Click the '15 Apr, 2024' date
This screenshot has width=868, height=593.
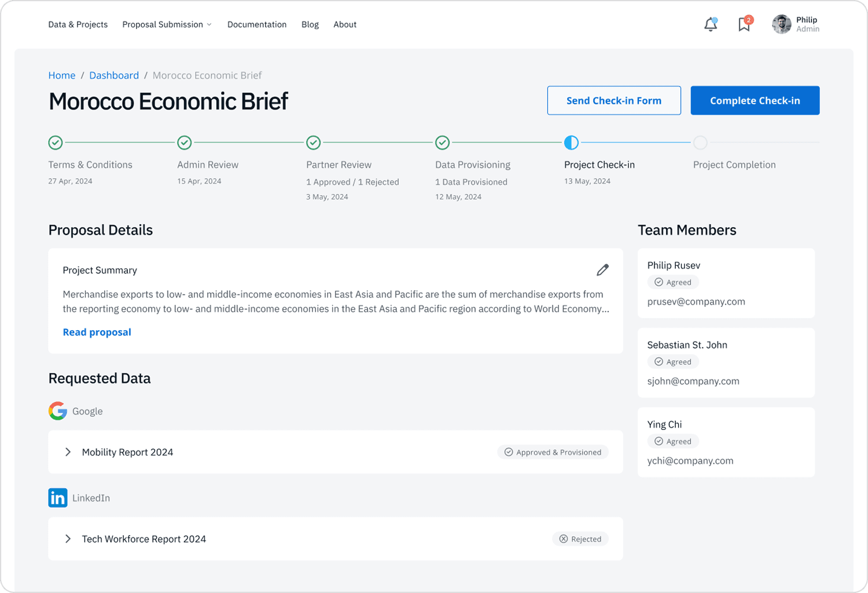pyautogui.click(x=199, y=181)
